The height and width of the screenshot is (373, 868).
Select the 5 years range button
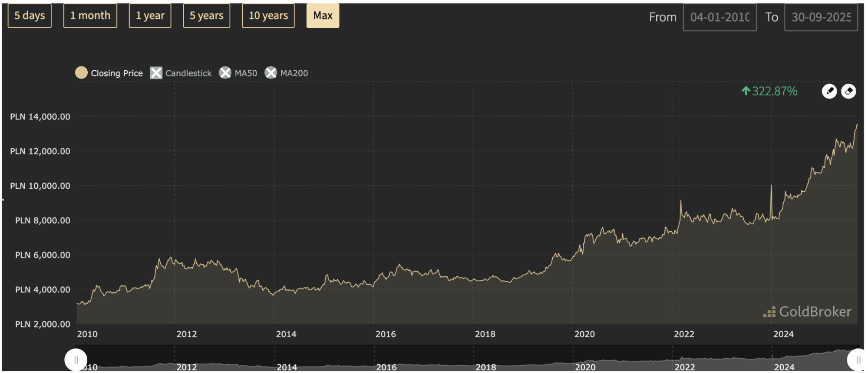tap(206, 16)
